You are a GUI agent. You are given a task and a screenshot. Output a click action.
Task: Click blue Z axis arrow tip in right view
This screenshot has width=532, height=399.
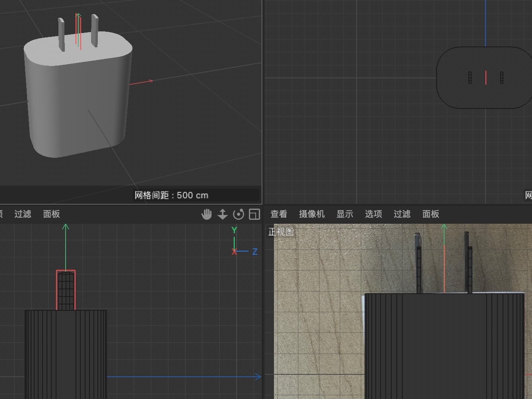258,377
